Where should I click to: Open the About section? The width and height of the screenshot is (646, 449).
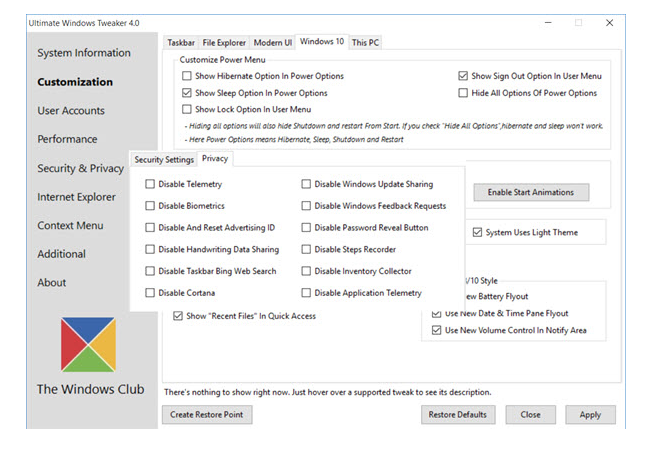(x=51, y=283)
